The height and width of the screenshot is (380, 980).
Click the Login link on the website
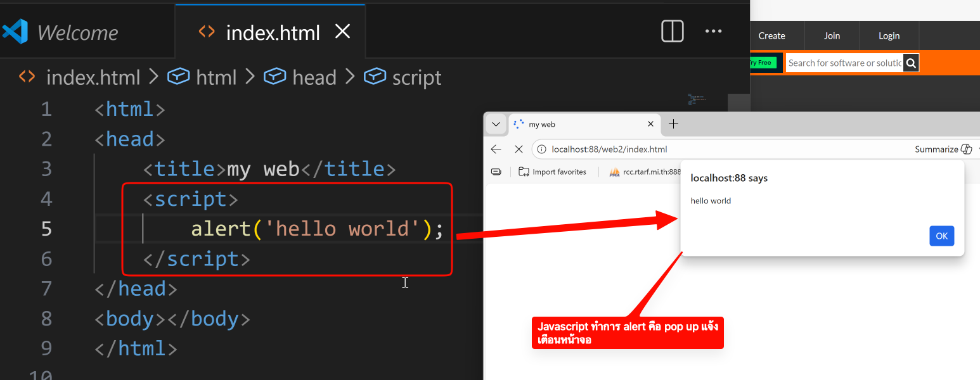[x=889, y=36]
